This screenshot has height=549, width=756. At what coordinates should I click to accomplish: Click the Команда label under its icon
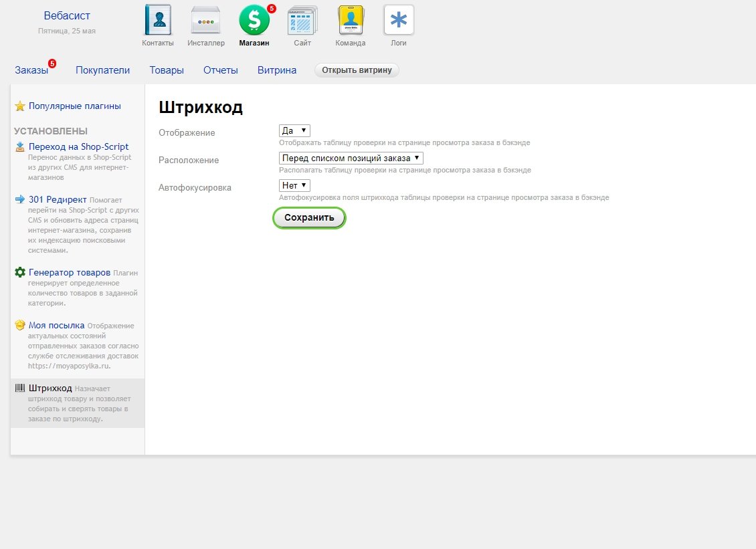point(351,43)
